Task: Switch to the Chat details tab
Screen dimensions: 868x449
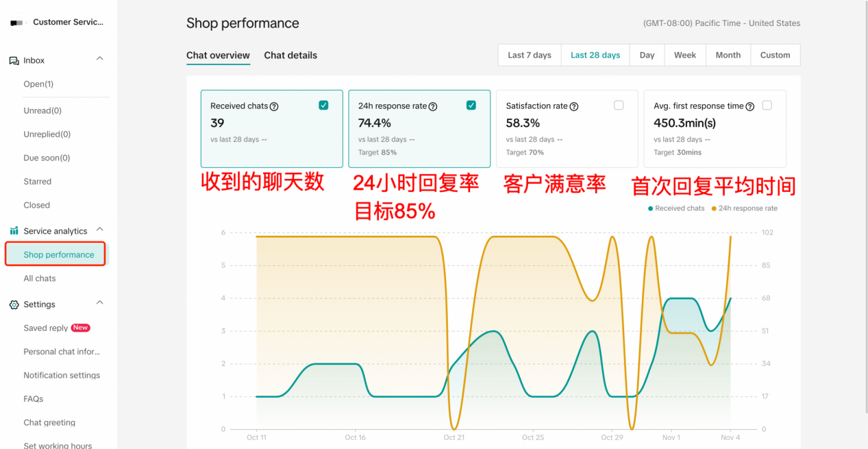Action: tap(290, 56)
